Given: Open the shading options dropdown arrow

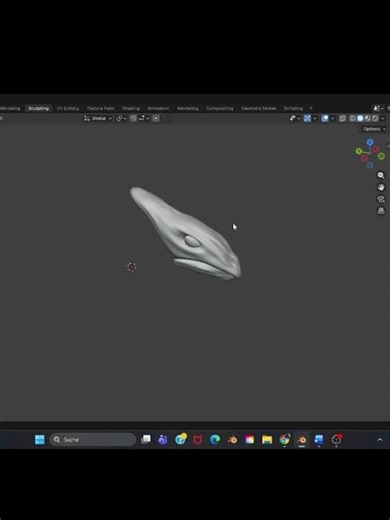Looking at the screenshot, I should [383, 118].
